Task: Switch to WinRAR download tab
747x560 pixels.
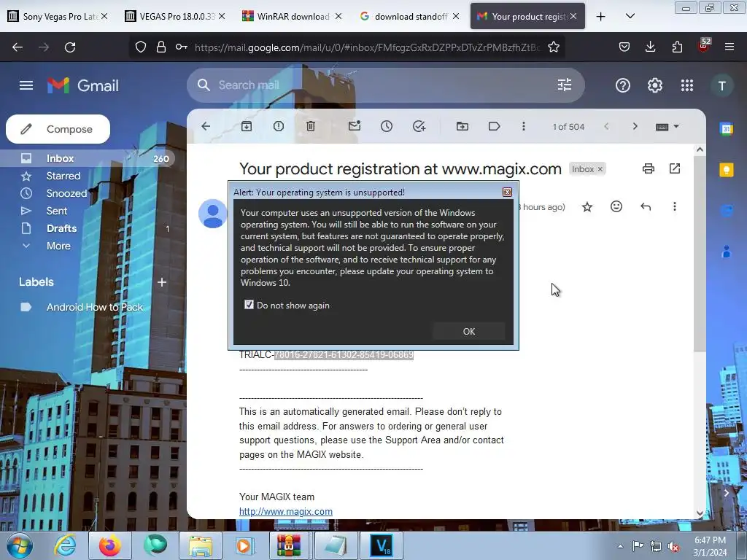Action: click(293, 16)
